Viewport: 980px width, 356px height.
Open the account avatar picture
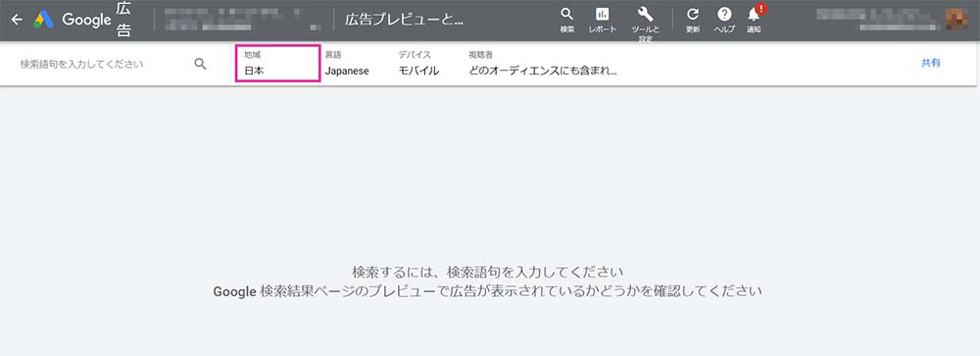click(x=956, y=20)
